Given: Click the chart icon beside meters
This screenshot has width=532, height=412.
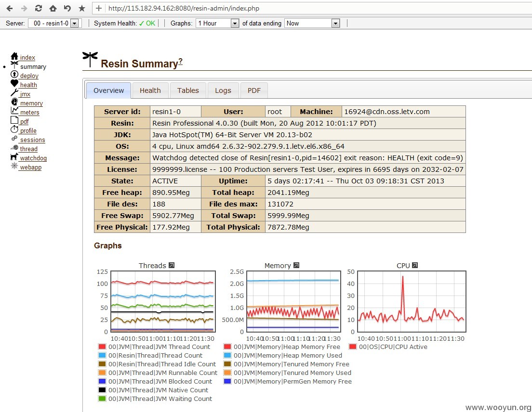Looking at the screenshot, I should (14, 110).
